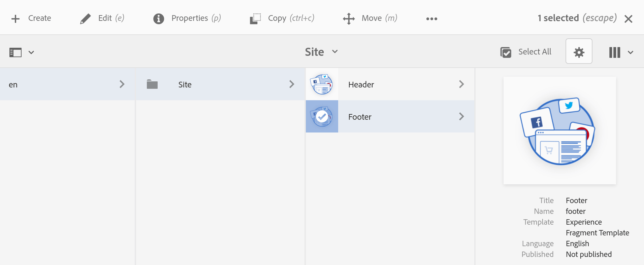Open the rail panel toggle icon
This screenshot has height=265, width=644.
tap(15, 52)
